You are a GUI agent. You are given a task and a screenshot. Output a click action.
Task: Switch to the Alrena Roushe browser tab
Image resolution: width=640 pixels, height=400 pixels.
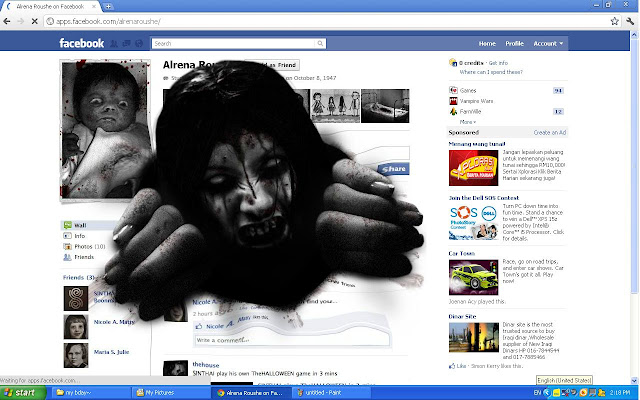click(x=51, y=7)
